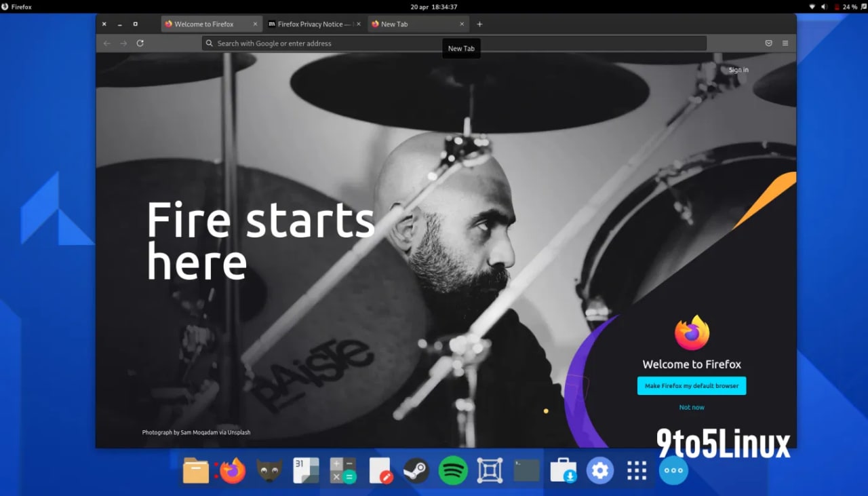Go back with the back arrow

pos(107,43)
